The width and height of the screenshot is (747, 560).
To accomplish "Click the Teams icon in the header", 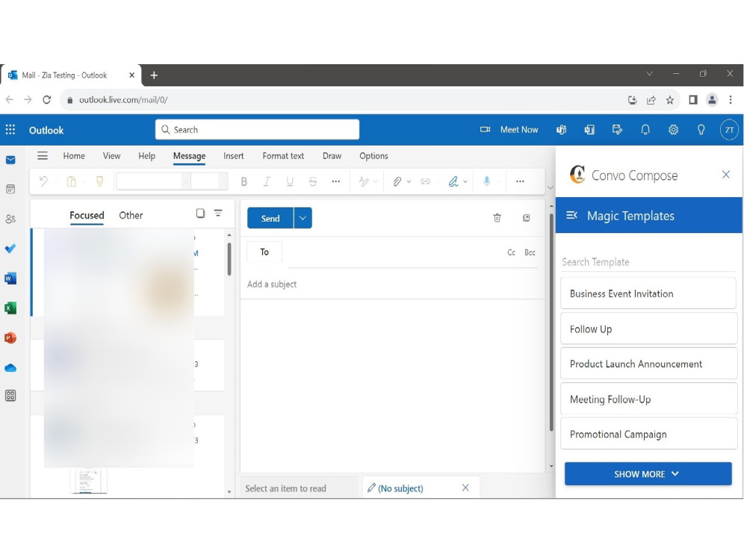I will coord(561,129).
